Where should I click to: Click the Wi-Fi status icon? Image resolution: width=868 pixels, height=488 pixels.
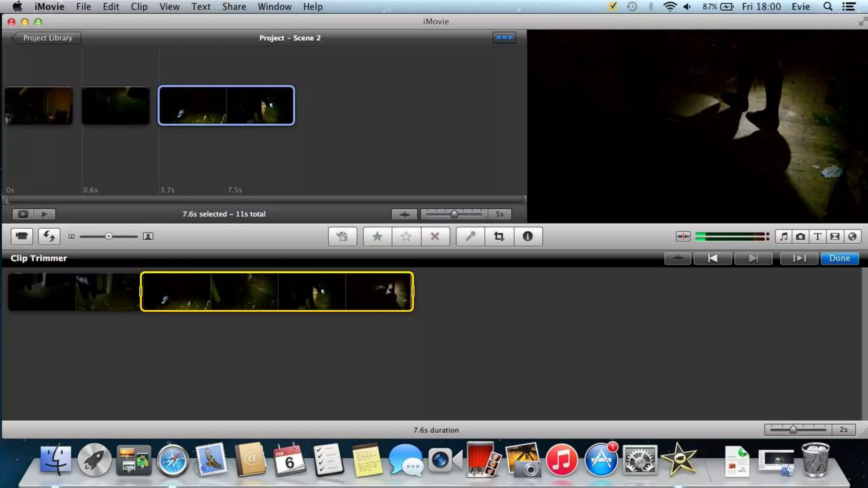(x=670, y=6)
